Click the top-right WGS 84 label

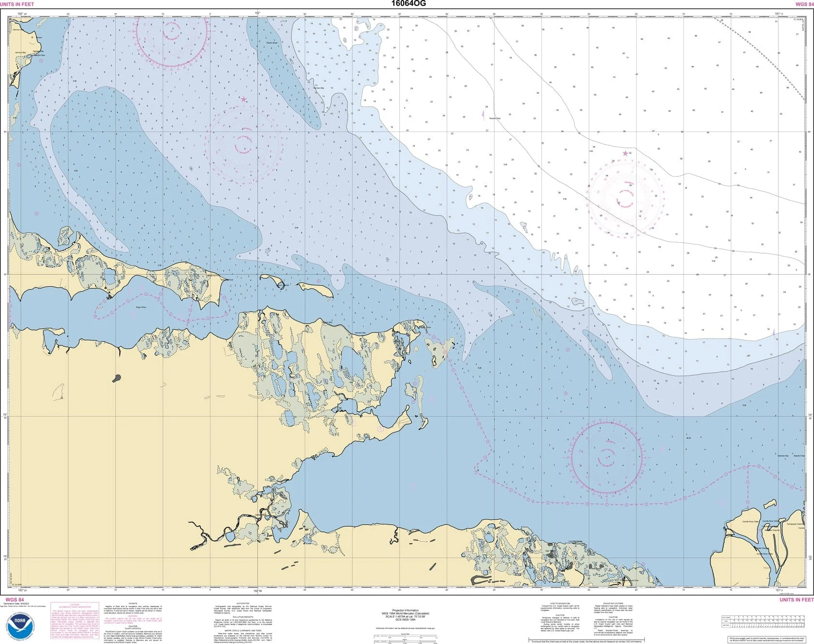pos(804,4)
